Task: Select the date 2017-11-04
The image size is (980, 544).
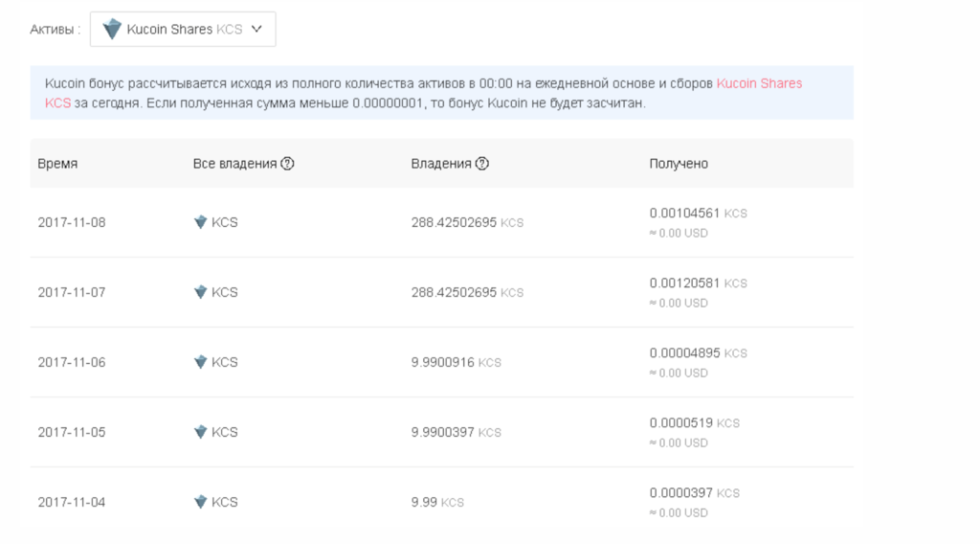Action: (x=71, y=503)
